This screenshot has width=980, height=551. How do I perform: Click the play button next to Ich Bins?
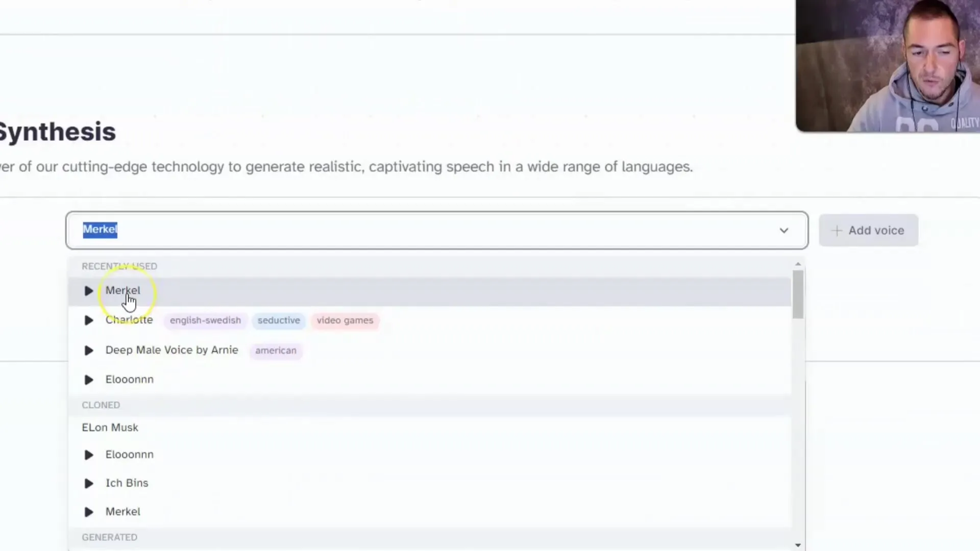[89, 483]
